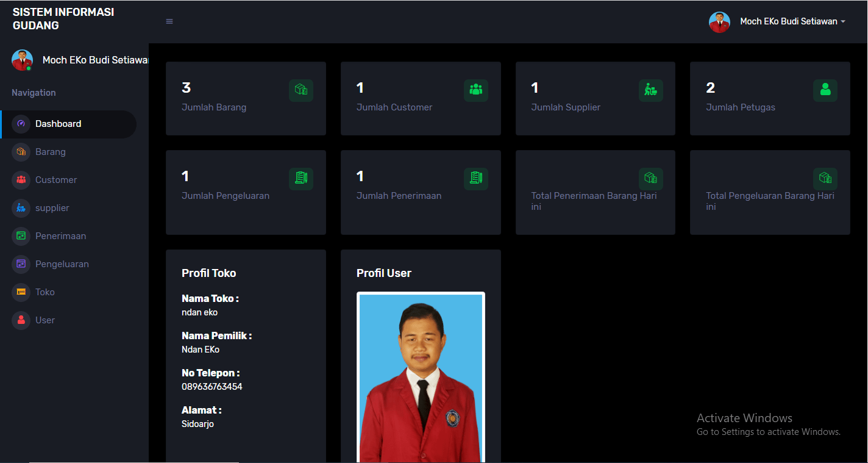The width and height of the screenshot is (868, 463).
Task: Click the top bar Moch EKo Budi Setiawan name
Action: (x=789, y=21)
